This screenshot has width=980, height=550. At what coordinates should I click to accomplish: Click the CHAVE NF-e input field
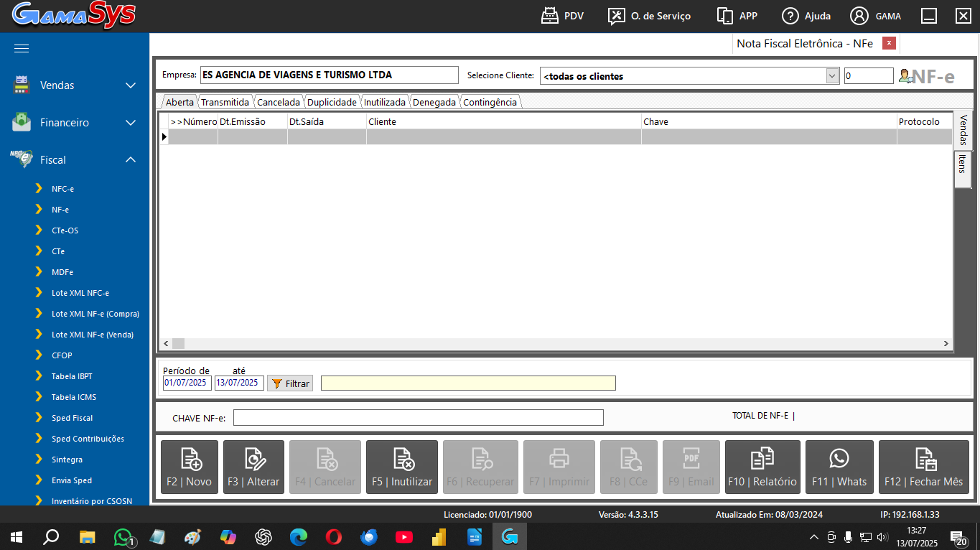tap(418, 418)
